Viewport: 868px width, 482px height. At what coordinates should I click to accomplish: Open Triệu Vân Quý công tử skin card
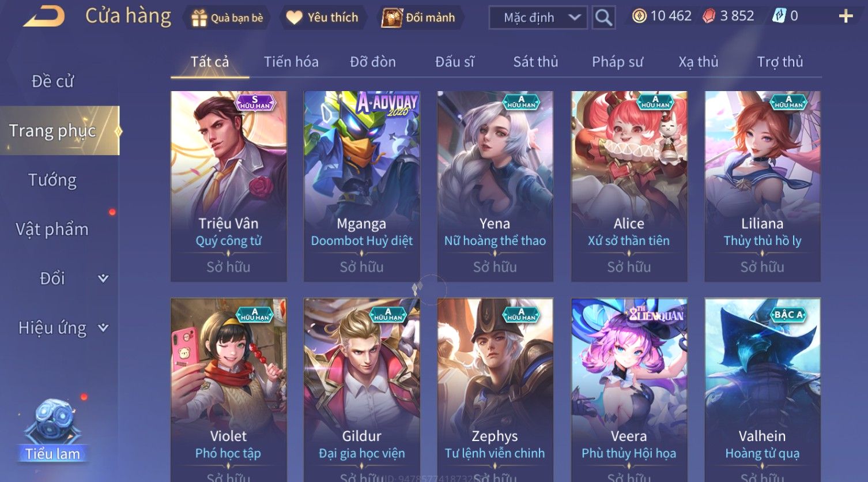(x=229, y=186)
